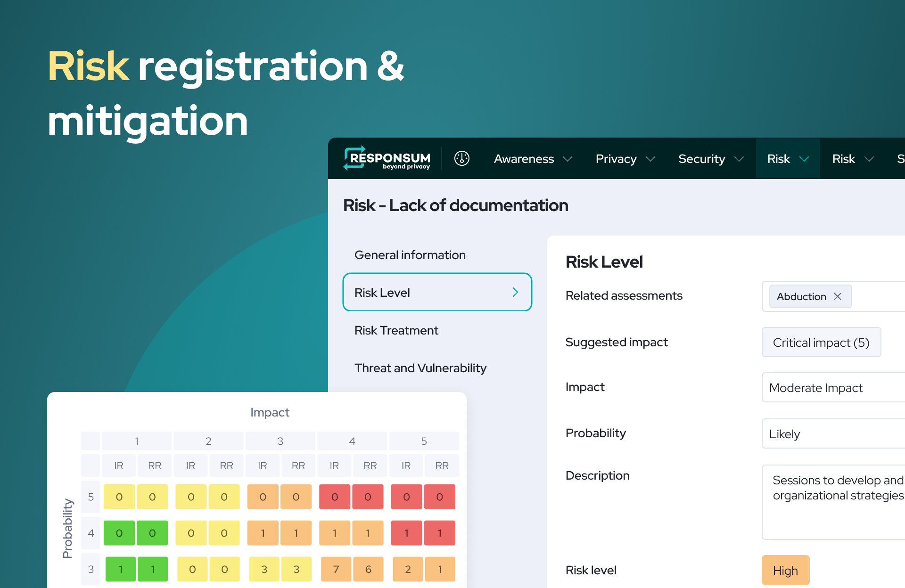The width and height of the screenshot is (905, 588).
Task: Select the Abduction assessment tag
Action: point(801,296)
